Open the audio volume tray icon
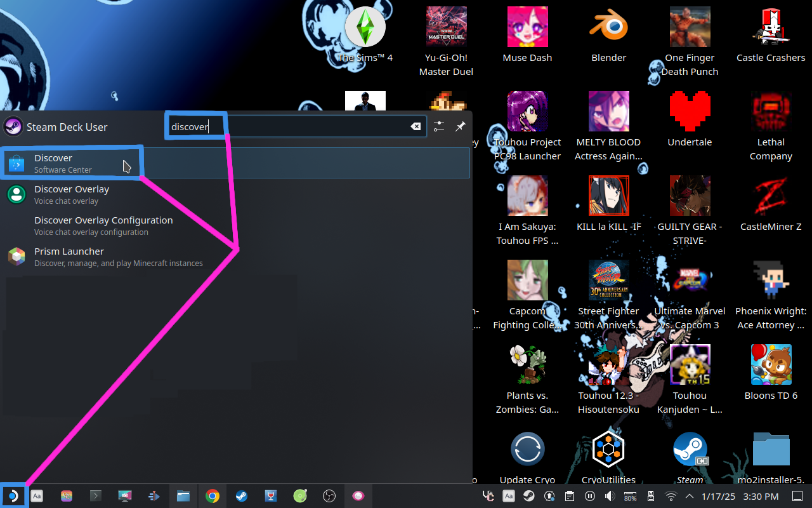812x508 pixels. [610, 496]
